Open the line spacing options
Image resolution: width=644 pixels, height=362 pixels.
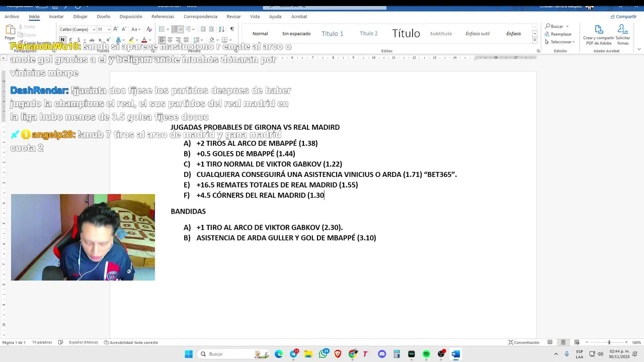coord(197,40)
